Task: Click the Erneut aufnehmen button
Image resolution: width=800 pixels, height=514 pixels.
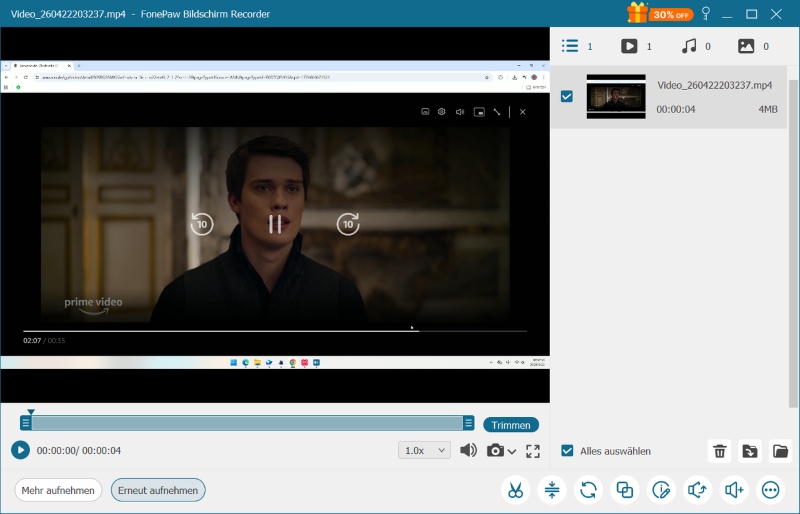Action: 158,490
